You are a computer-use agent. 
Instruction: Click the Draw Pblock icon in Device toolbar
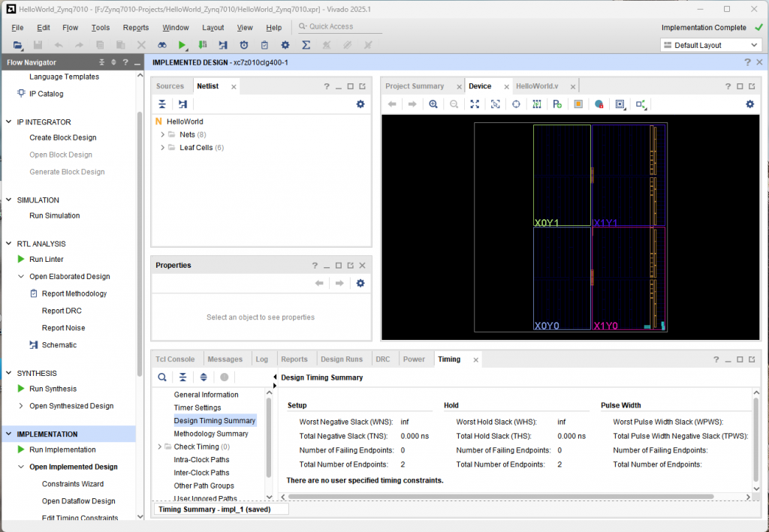point(557,104)
